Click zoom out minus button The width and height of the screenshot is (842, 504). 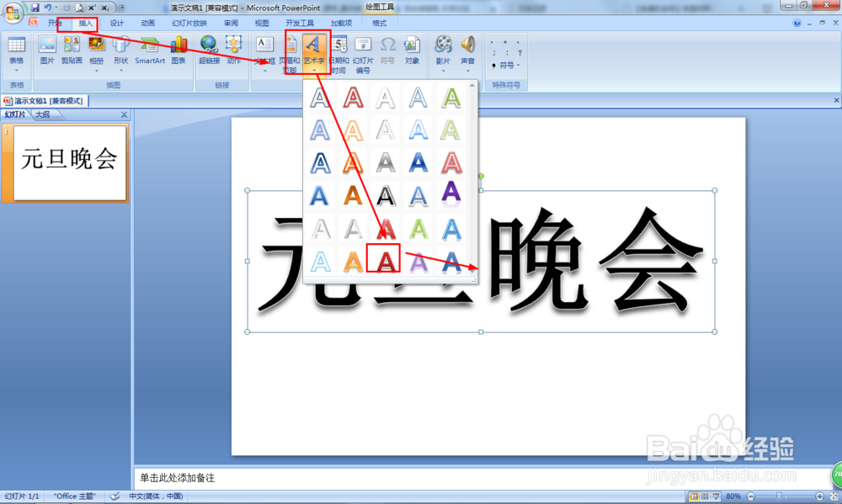(x=751, y=496)
